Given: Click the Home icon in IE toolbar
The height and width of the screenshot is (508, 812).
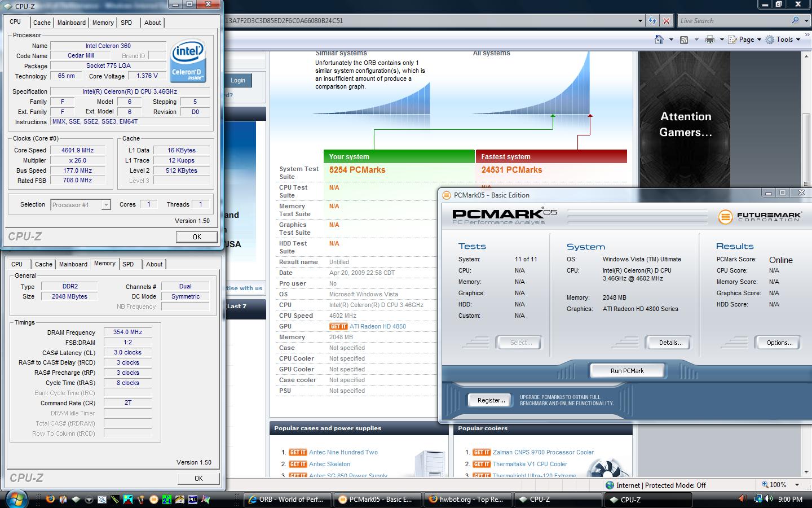Looking at the screenshot, I should [x=659, y=40].
